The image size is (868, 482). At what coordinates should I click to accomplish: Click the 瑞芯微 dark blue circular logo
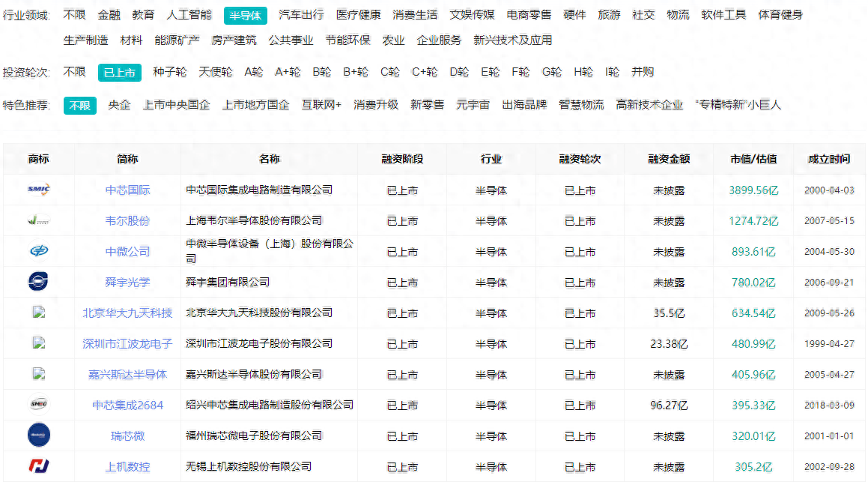[39, 435]
